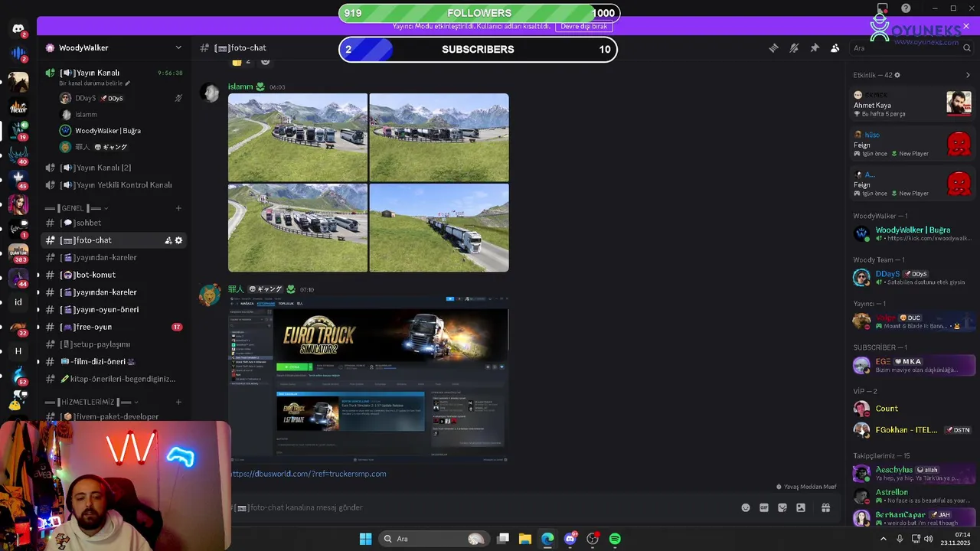The height and width of the screenshot is (551, 980).
Task: Click the image icon beside sticker picker
Action: (x=801, y=507)
